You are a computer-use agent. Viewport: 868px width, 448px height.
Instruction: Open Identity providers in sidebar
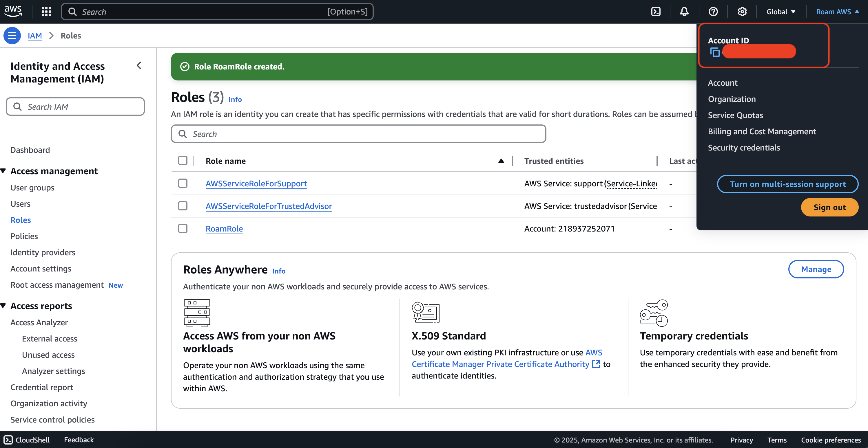(43, 252)
